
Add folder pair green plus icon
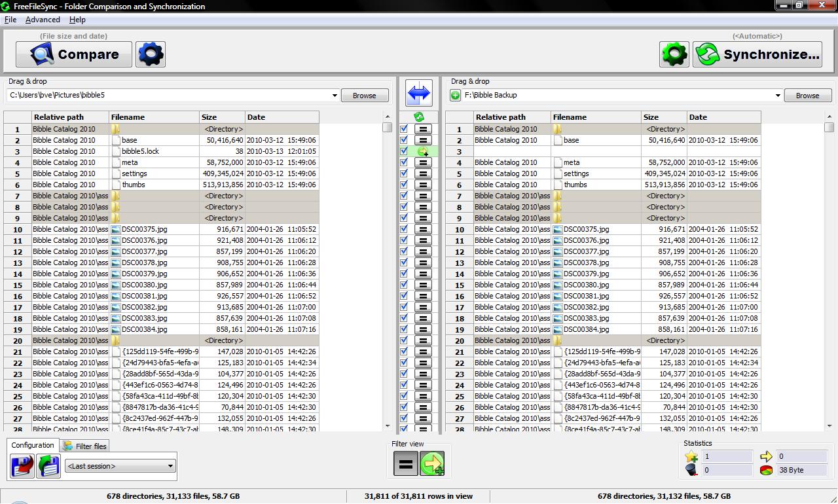455,96
